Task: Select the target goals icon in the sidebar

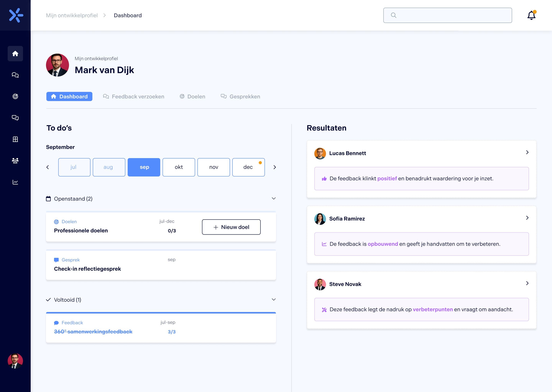Action: [x=15, y=96]
